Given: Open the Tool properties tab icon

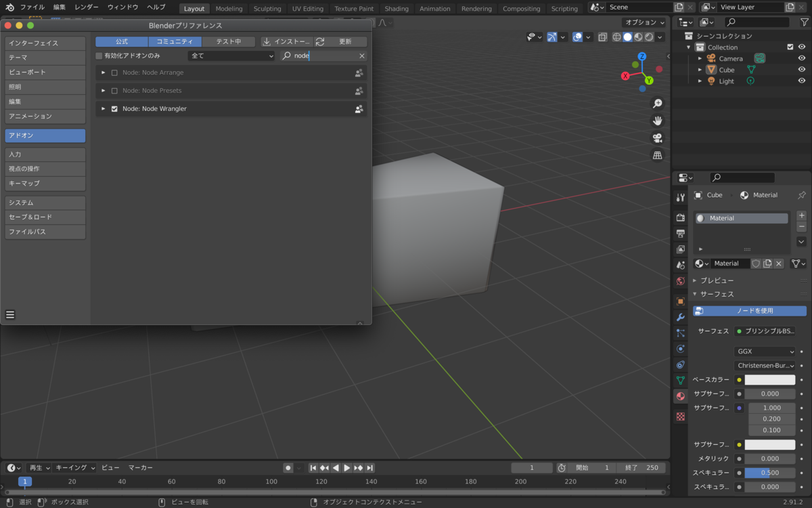Looking at the screenshot, I should [x=681, y=197].
